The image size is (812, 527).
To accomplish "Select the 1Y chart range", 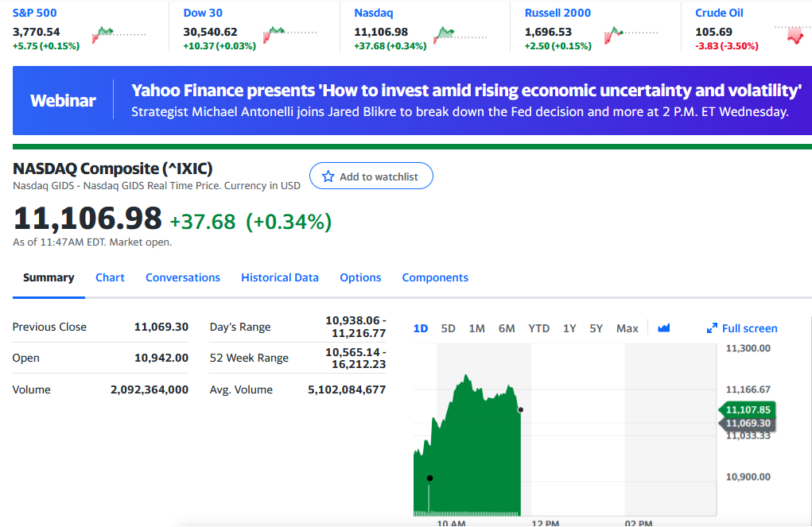I will click(x=569, y=328).
